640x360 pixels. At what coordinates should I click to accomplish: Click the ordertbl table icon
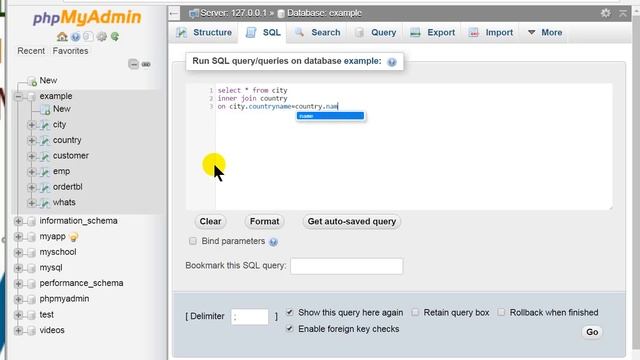[x=45, y=187]
